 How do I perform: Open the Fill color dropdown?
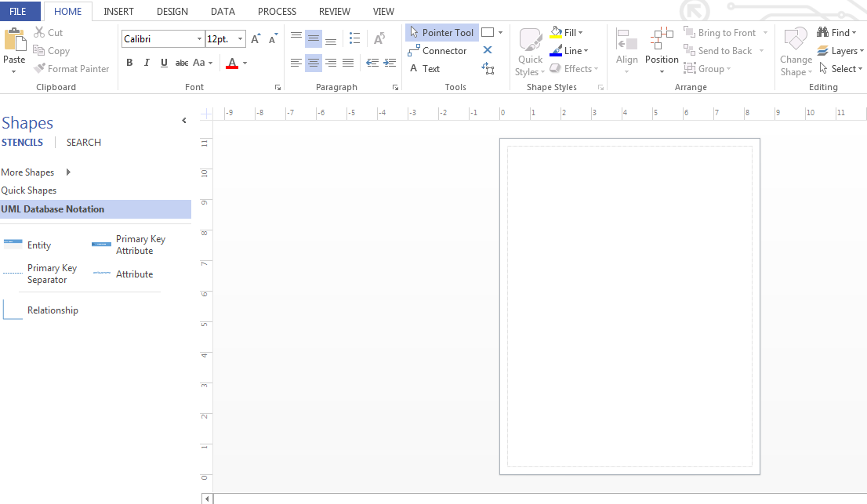pos(581,32)
